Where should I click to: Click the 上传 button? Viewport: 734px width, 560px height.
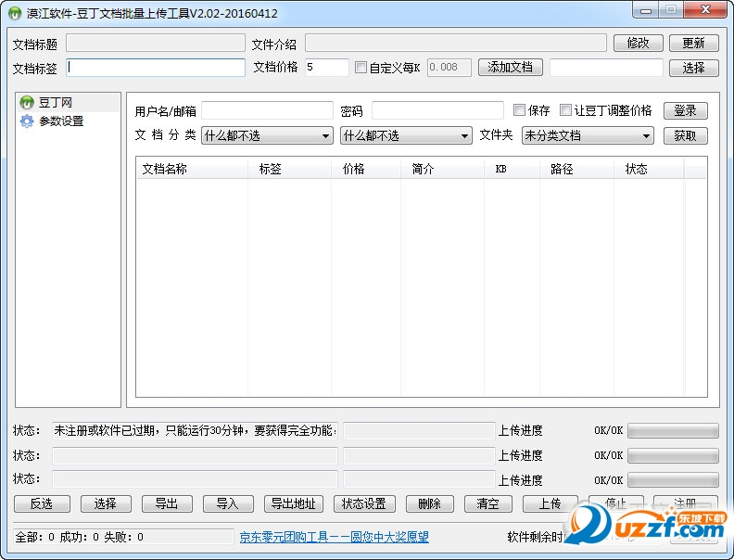coord(550,503)
